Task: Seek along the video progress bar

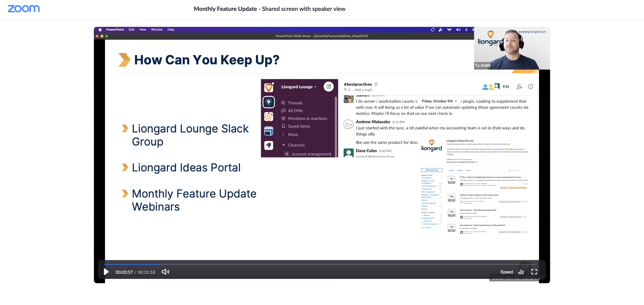Action: [320, 264]
